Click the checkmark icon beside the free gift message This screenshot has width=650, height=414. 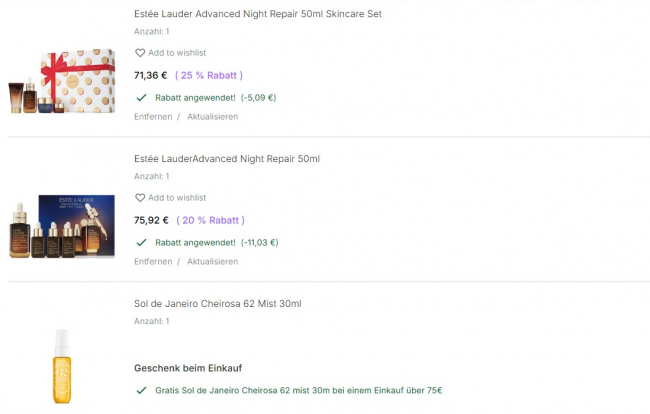(141, 390)
